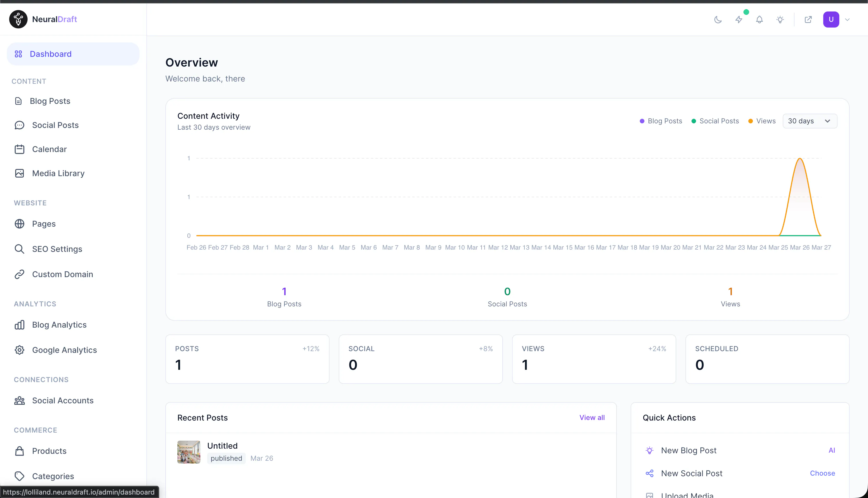Click the Media Library image icon
This screenshot has width=868, height=498.
20,173
